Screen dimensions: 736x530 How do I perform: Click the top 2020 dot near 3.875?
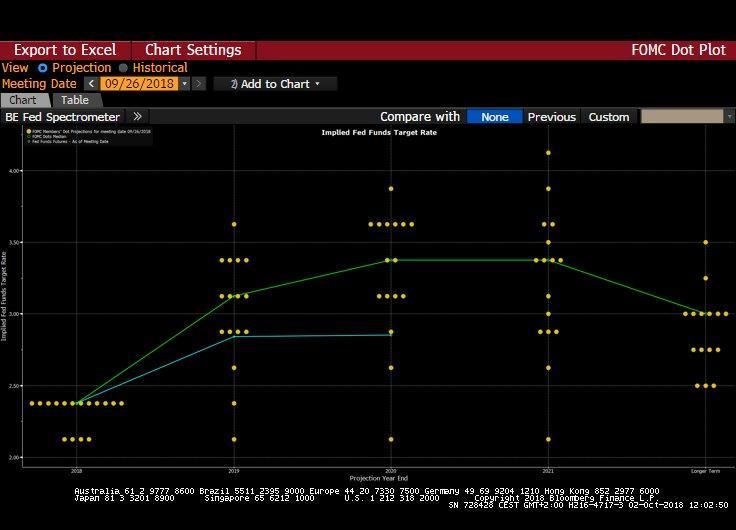[391, 189]
